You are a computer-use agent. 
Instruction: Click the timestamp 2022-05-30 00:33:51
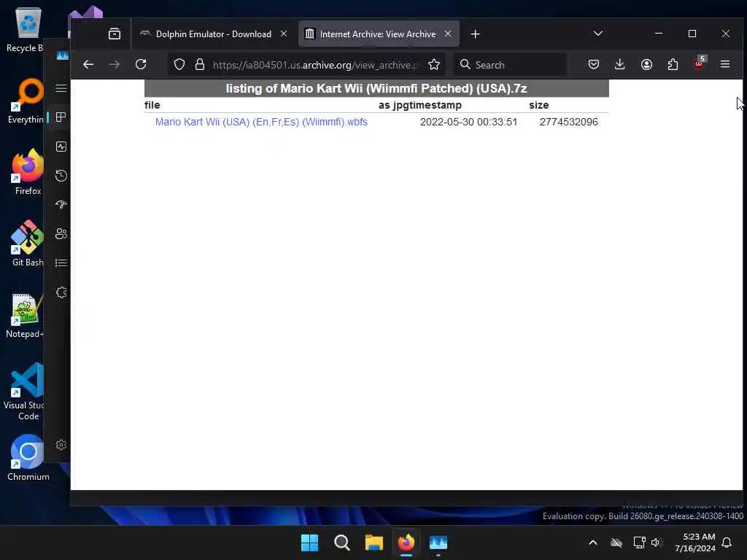(x=468, y=122)
